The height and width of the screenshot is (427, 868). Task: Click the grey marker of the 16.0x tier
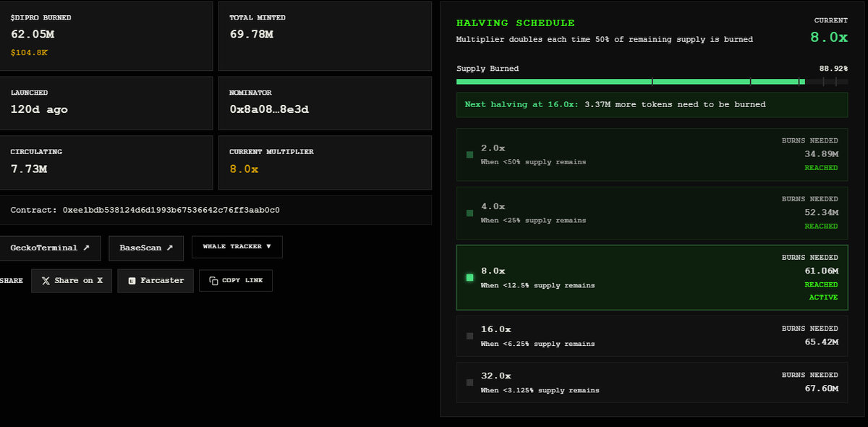(x=470, y=336)
